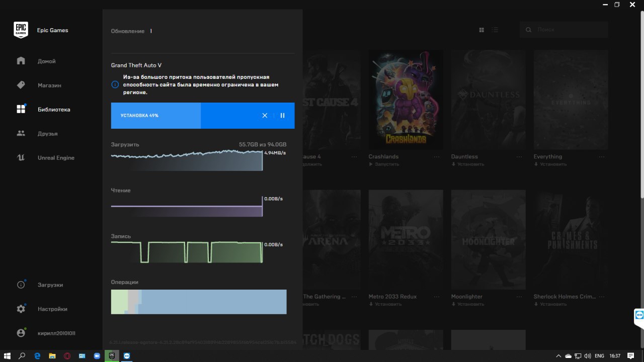Open the Загрузки downloads panel

point(50,285)
